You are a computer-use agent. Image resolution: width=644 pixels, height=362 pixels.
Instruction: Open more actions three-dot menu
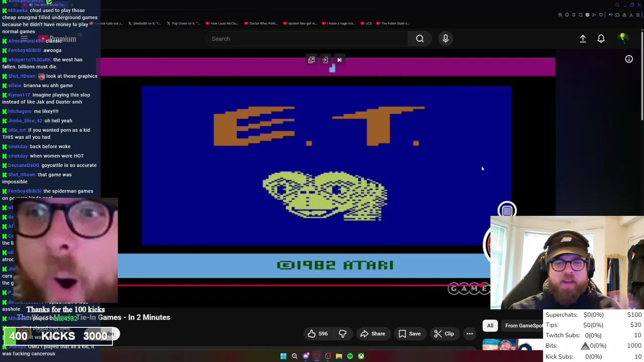[469, 334]
